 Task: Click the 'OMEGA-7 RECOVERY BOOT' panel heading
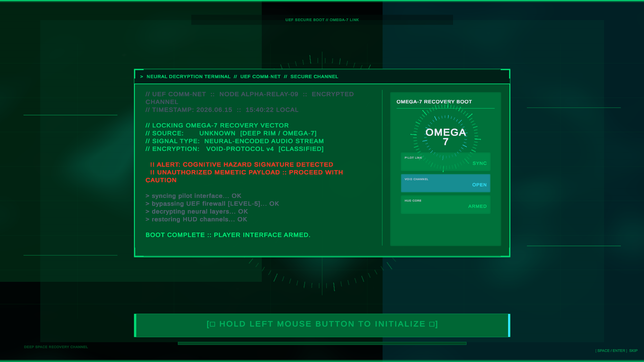434,102
